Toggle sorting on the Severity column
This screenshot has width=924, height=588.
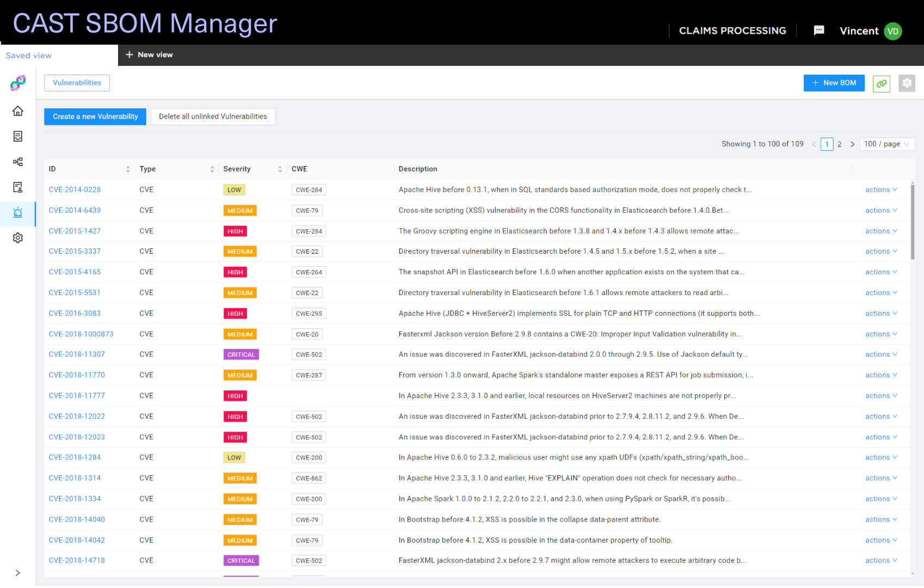280,169
